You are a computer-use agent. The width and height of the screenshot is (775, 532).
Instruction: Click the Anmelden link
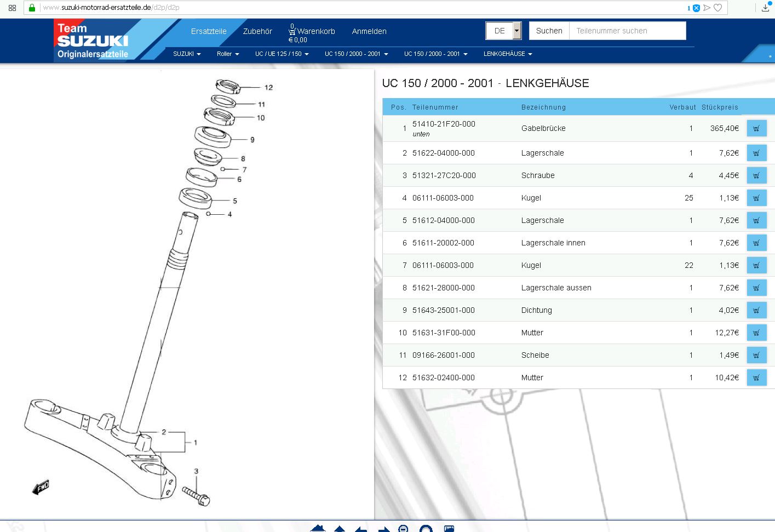click(x=369, y=31)
